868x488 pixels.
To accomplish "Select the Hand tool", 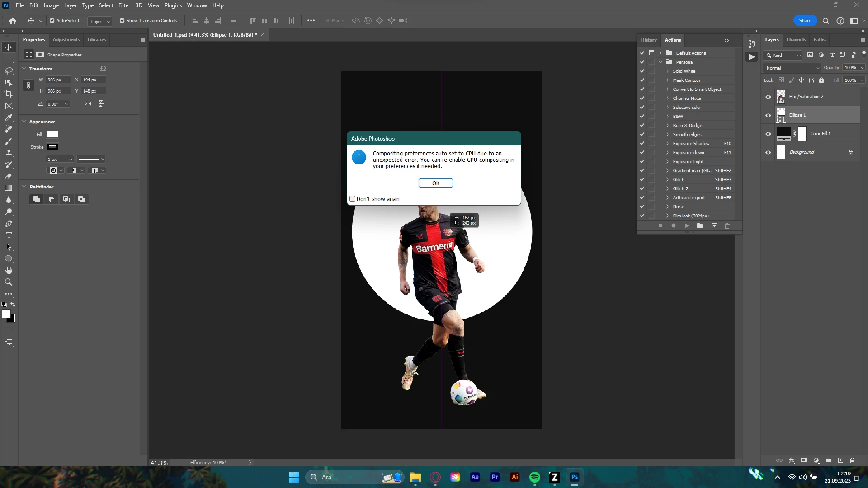I will 9,271.
